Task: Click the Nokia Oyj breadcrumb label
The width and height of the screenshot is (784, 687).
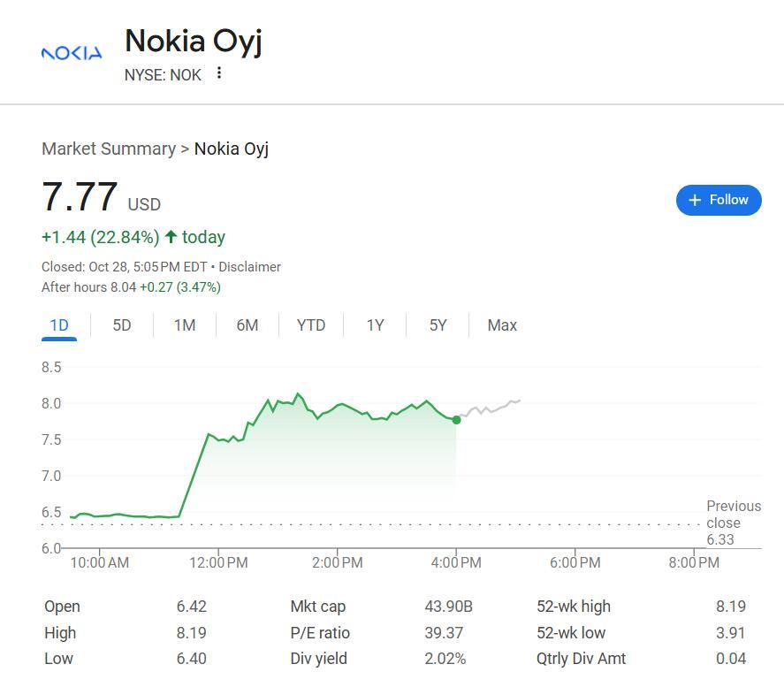Action: (x=231, y=149)
